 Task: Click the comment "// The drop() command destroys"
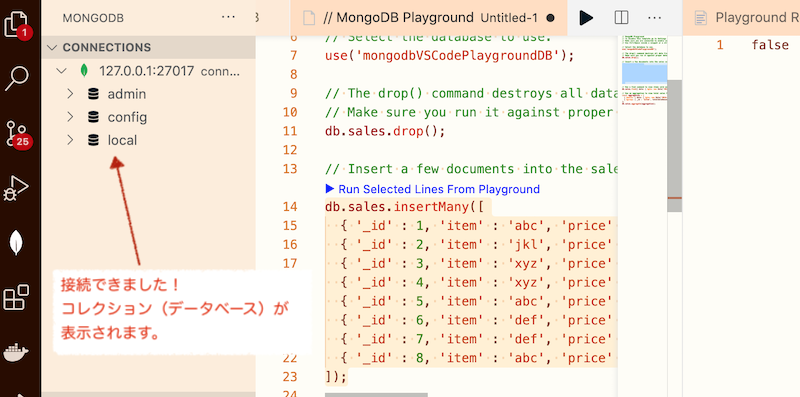click(x=471, y=93)
